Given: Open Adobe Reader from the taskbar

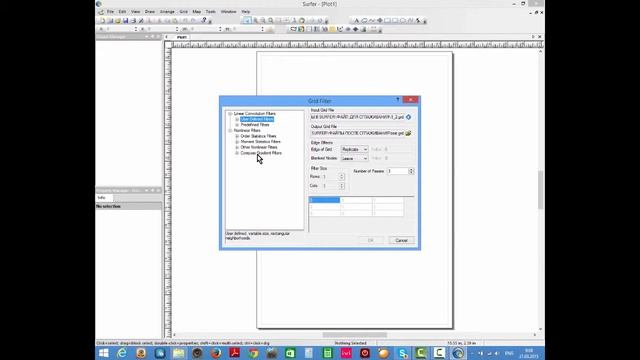Looking at the screenshot, I should (x=234, y=353).
